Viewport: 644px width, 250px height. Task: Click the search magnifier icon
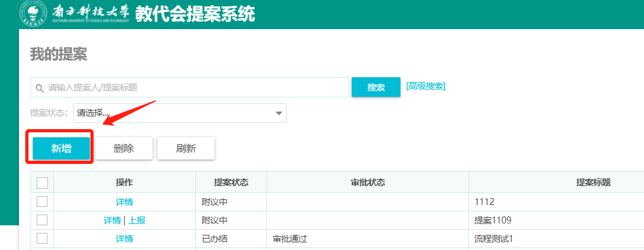tap(40, 87)
